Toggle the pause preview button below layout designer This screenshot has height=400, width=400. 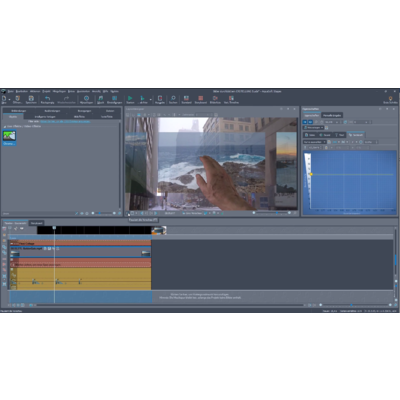click(x=128, y=213)
